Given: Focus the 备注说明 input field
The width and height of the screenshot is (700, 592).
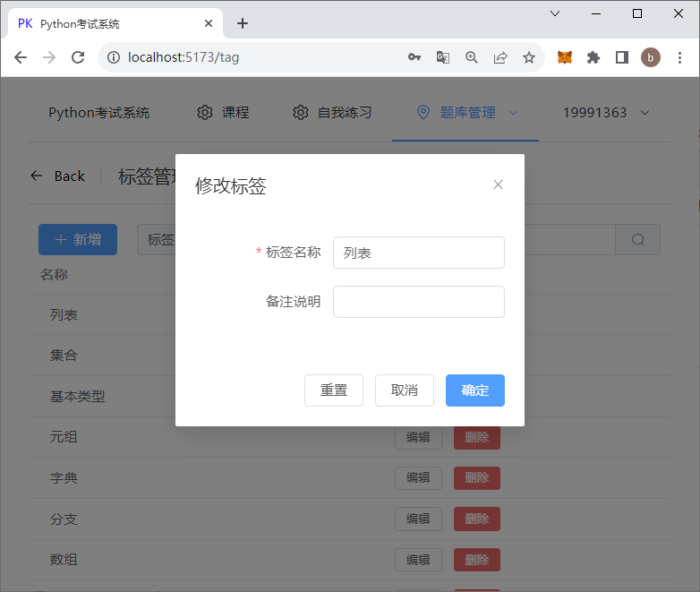Looking at the screenshot, I should 419,302.
